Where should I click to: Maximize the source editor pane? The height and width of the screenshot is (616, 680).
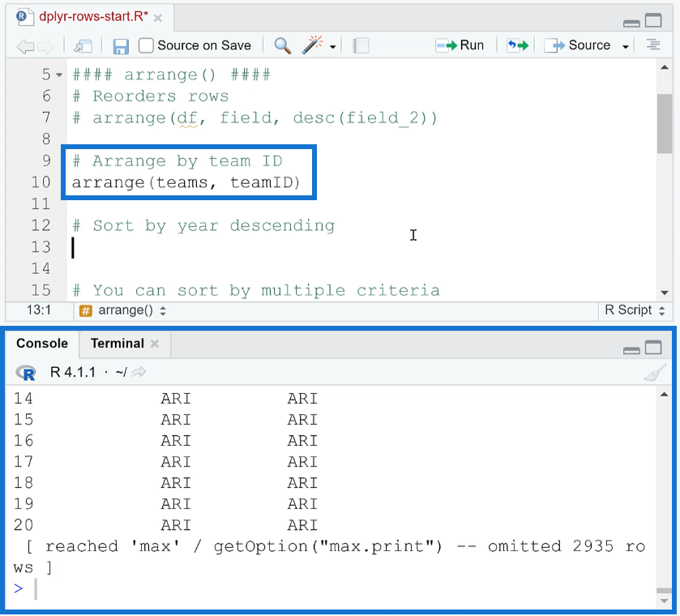click(x=653, y=20)
